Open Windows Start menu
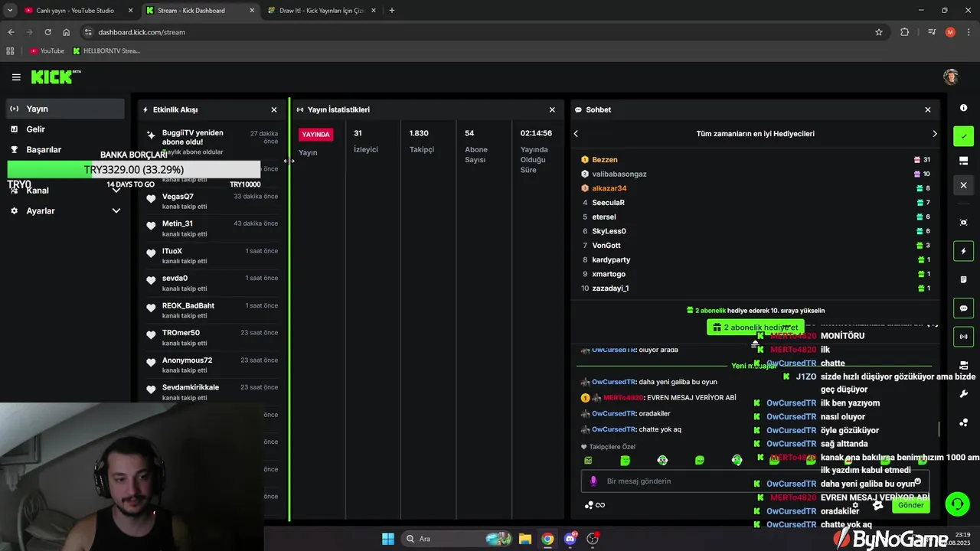This screenshot has width=980, height=551. tap(387, 539)
